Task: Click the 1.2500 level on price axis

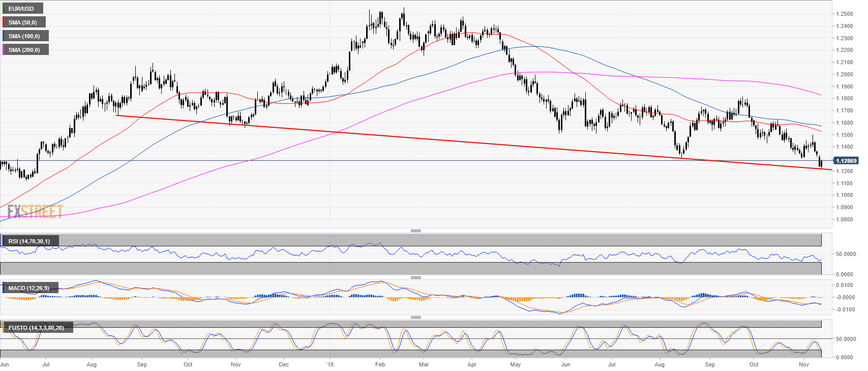Action: point(844,14)
